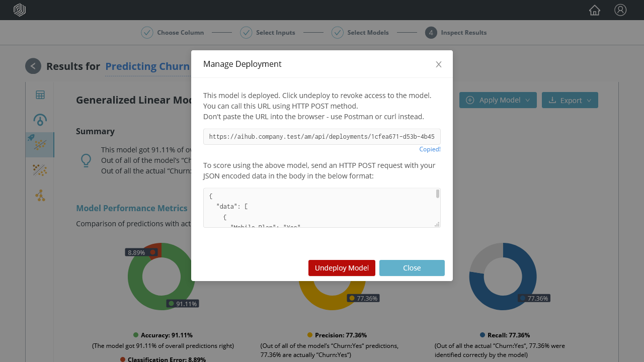Click the app logo in the top-left corner
The height and width of the screenshot is (362, 644).
20,10
